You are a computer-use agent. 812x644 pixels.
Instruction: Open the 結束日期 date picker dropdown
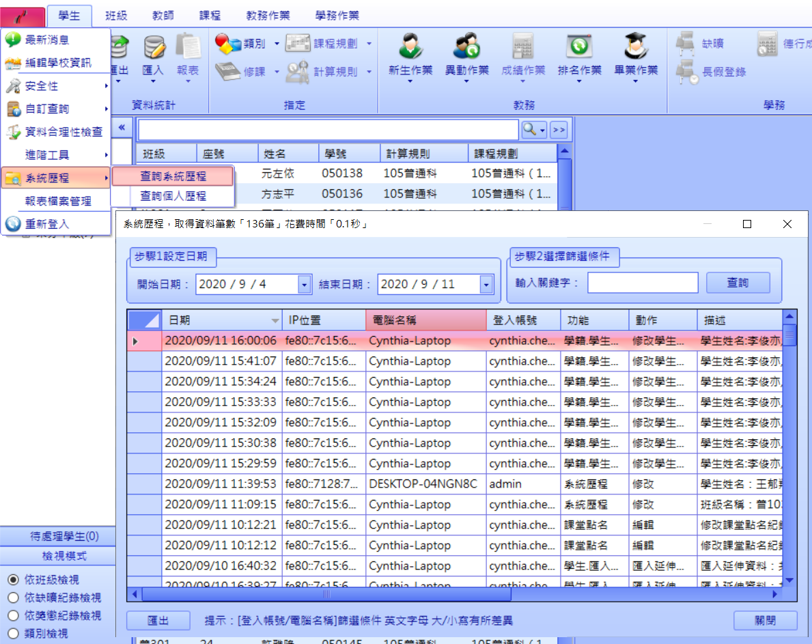[486, 284]
